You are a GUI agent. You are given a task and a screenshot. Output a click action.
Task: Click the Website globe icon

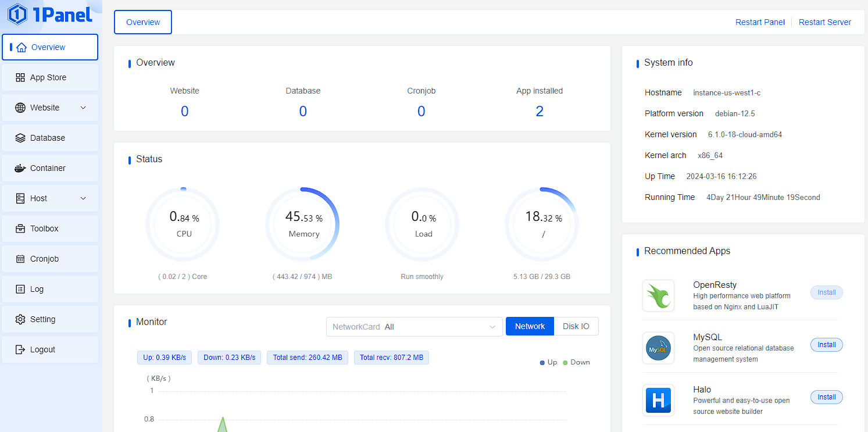20,108
